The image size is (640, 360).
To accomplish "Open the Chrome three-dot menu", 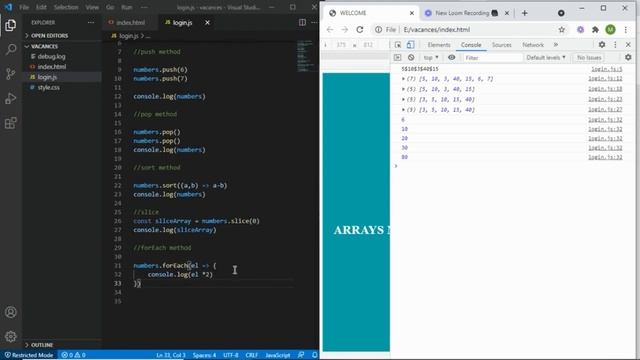I will (625, 29).
